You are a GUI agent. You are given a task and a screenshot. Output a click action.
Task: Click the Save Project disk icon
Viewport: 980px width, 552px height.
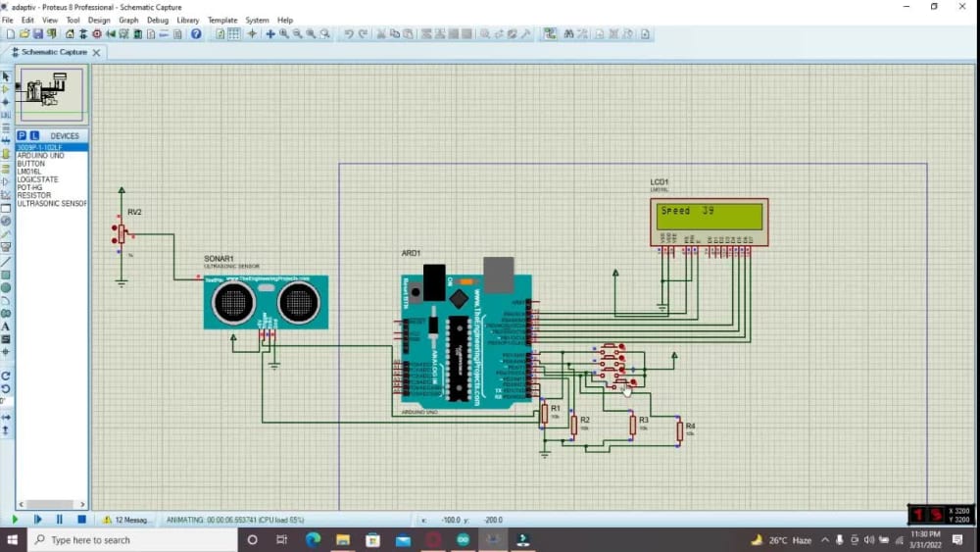coord(38,33)
